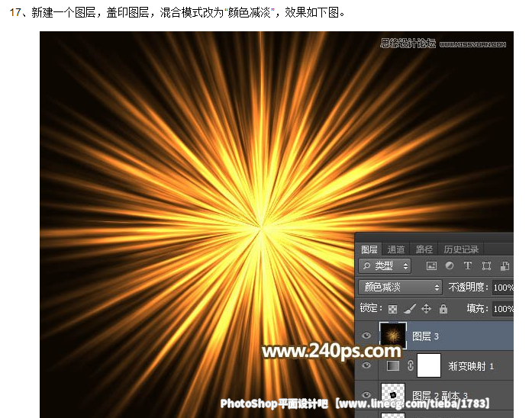Lock image pixels brush icon
The image size is (532, 418).
pyautogui.click(x=410, y=308)
